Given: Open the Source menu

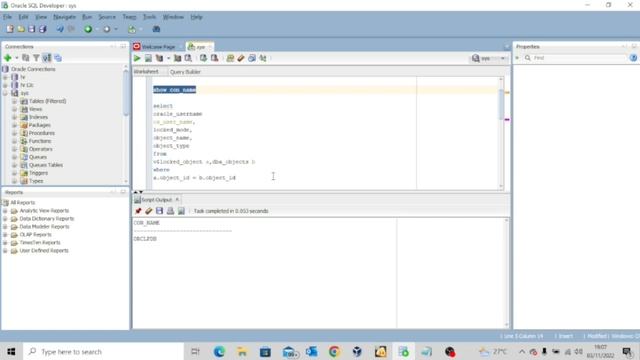Looking at the screenshot, I should [107, 17].
